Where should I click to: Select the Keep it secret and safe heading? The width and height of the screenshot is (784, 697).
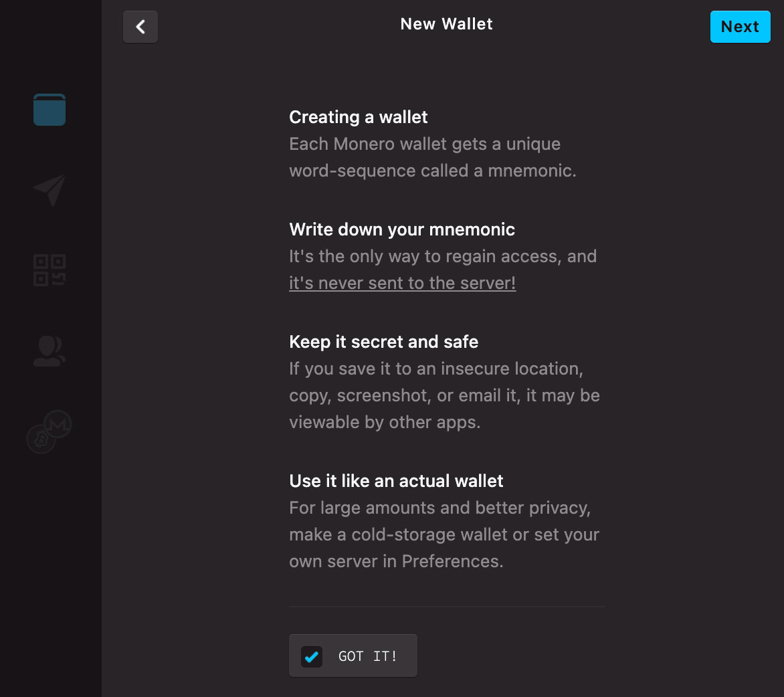(x=383, y=342)
